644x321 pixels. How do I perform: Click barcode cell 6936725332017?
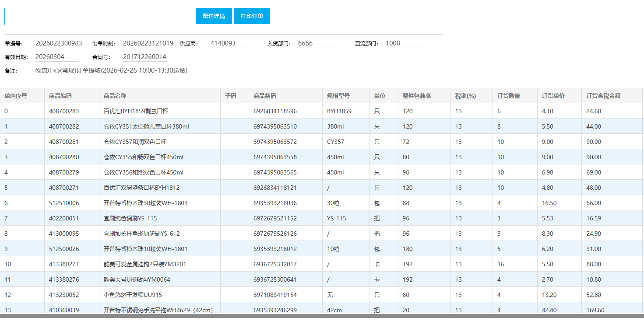click(x=275, y=264)
